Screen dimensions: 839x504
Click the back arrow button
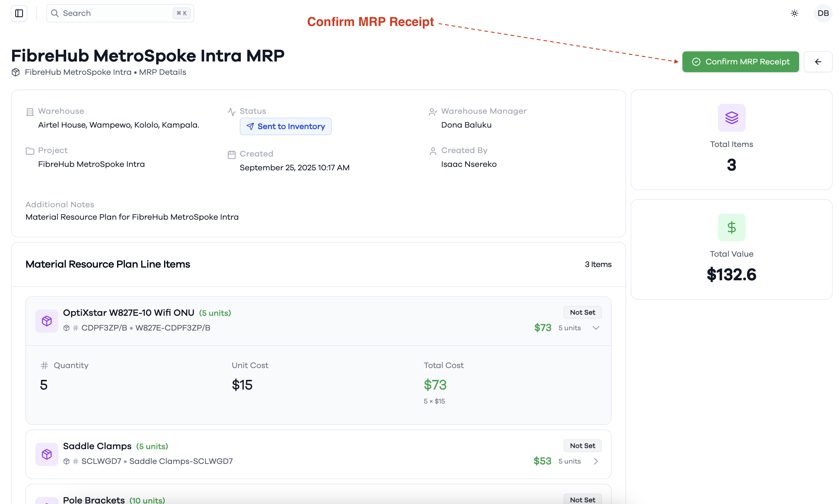click(x=818, y=62)
